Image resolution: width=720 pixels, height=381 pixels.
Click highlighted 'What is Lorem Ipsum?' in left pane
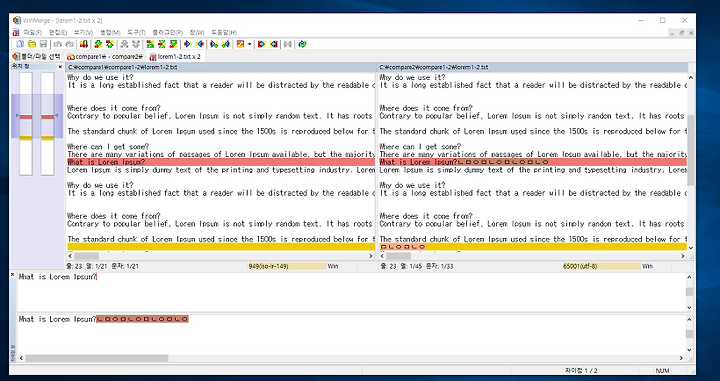(106, 162)
